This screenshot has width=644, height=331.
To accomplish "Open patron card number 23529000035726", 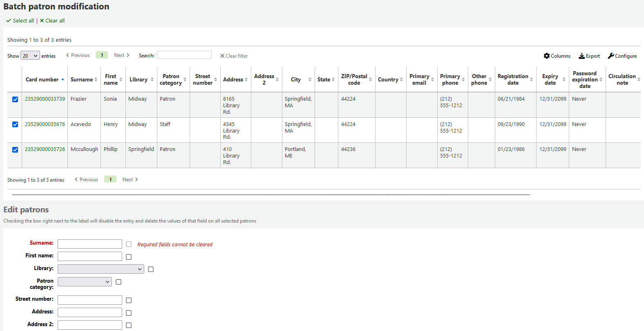I will click(45, 149).
